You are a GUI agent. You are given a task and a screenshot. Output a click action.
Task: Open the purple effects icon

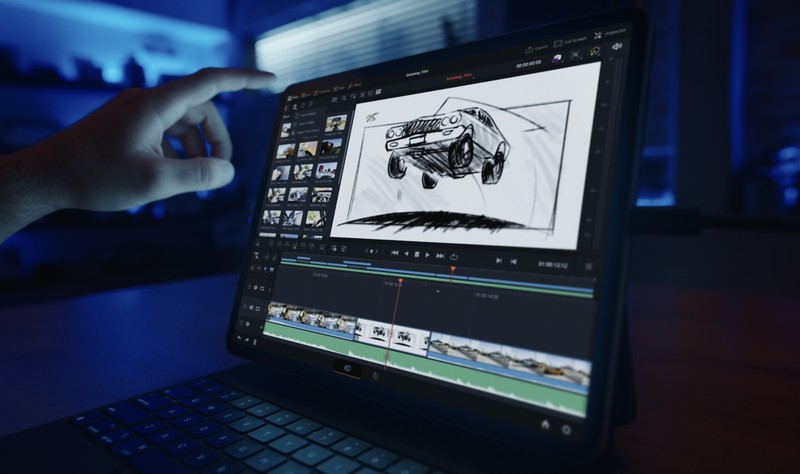[x=557, y=58]
